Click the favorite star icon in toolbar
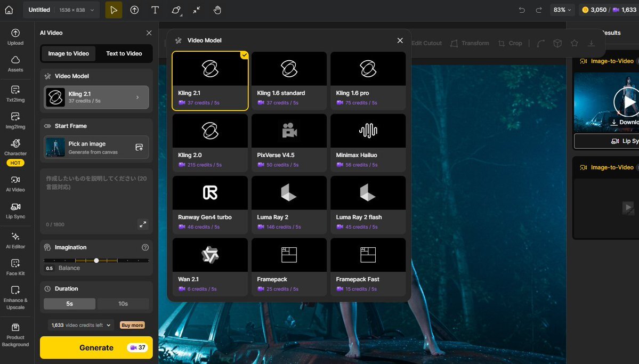The image size is (639, 364). coord(574,43)
